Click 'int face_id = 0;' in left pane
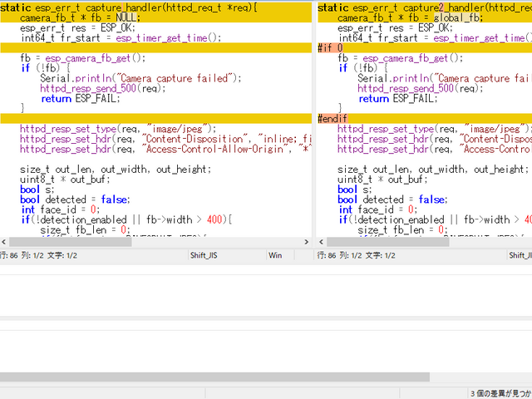This screenshot has height=399, width=532. coord(58,209)
